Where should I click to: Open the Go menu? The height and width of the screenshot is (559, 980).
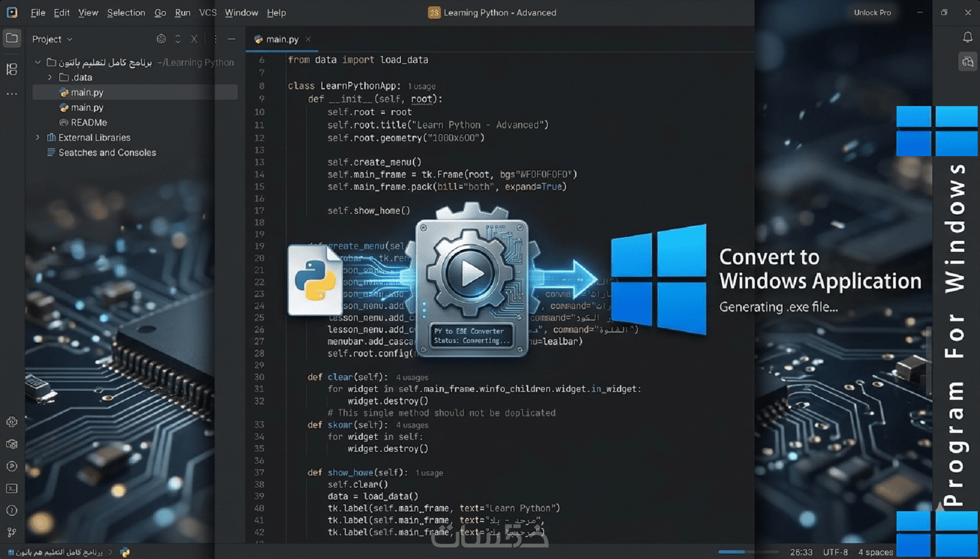pos(160,13)
